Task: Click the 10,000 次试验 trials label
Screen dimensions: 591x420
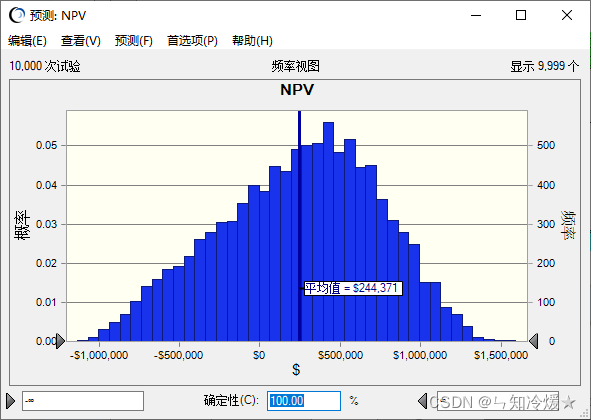Action: 45,66
